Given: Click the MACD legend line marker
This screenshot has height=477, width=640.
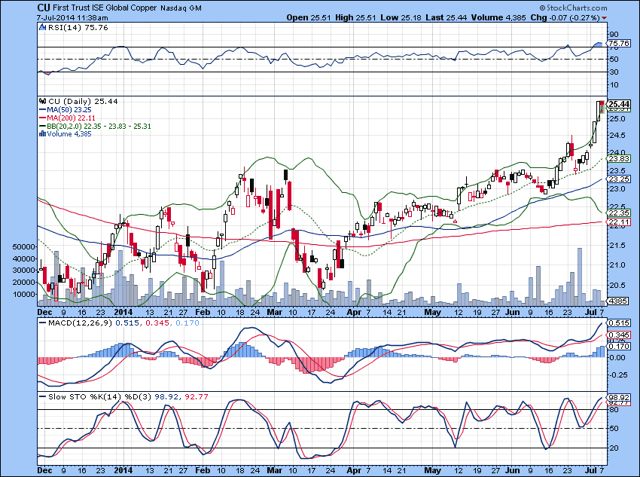Looking at the screenshot, I should [42, 323].
